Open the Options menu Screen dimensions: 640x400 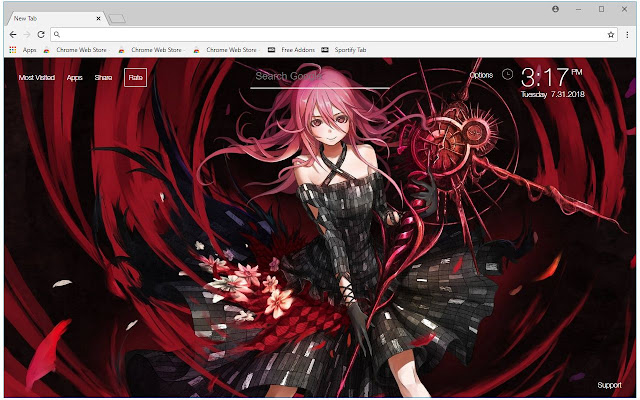coord(481,75)
